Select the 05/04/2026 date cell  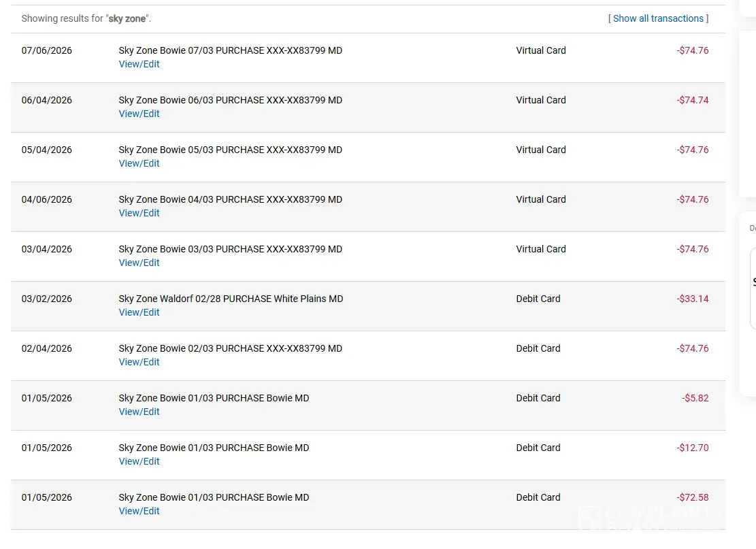(47, 150)
